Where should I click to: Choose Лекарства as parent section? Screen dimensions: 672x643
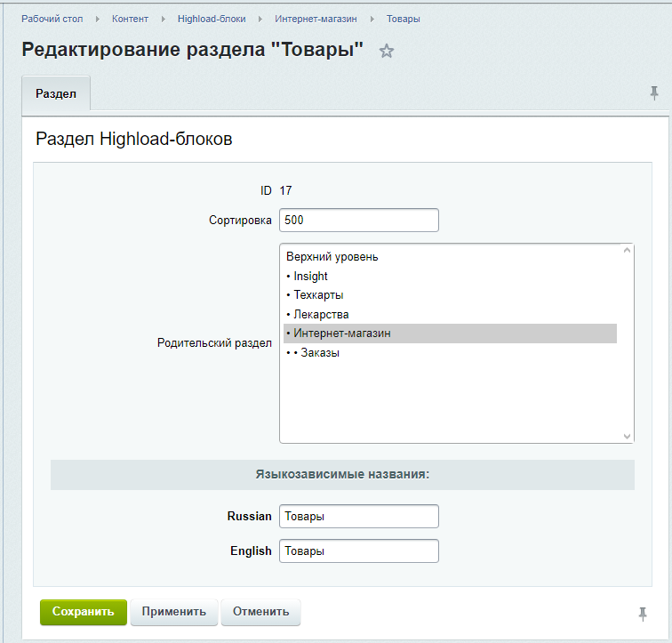tap(450, 314)
